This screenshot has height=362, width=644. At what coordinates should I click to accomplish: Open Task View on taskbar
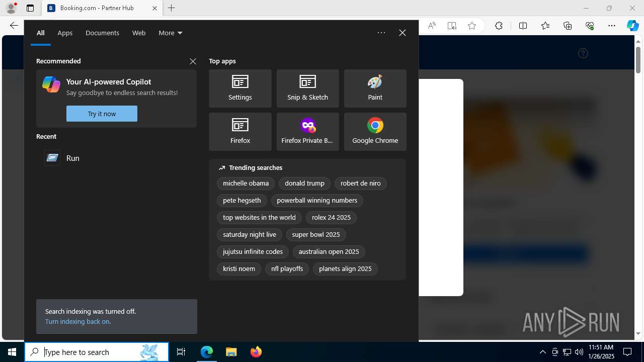(181, 352)
